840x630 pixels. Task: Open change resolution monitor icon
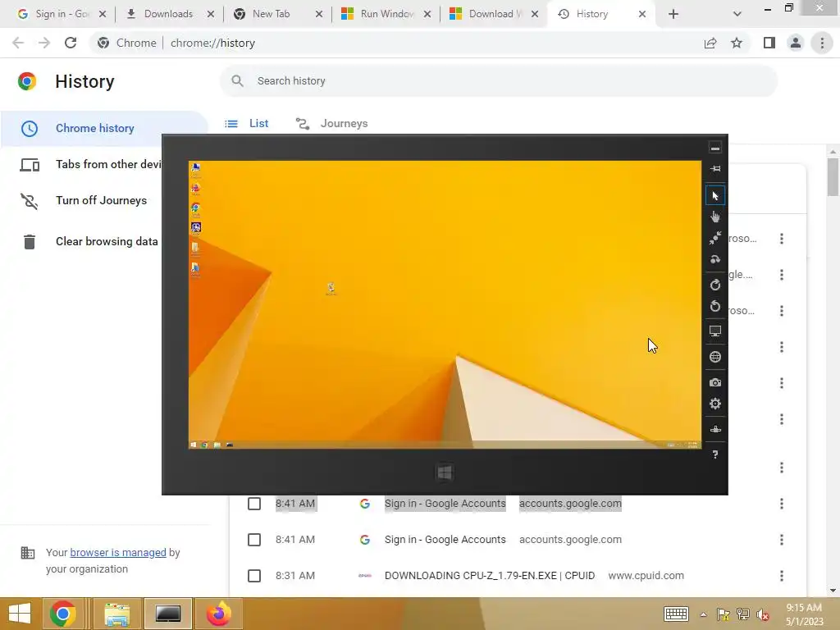pos(715,331)
